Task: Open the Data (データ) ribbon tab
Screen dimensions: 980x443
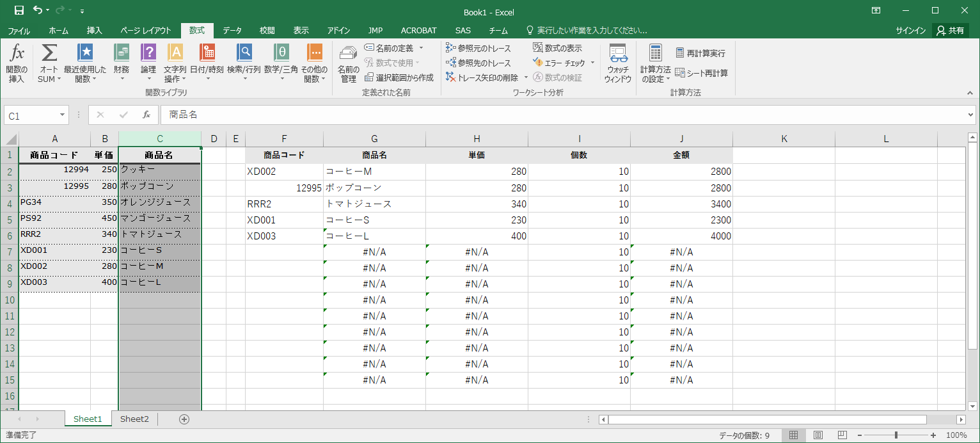Action: click(232, 30)
